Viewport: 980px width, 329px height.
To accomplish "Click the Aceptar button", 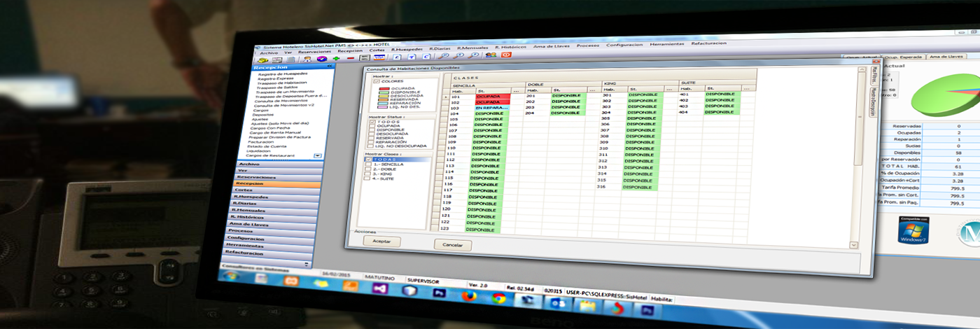I will click(x=382, y=241).
